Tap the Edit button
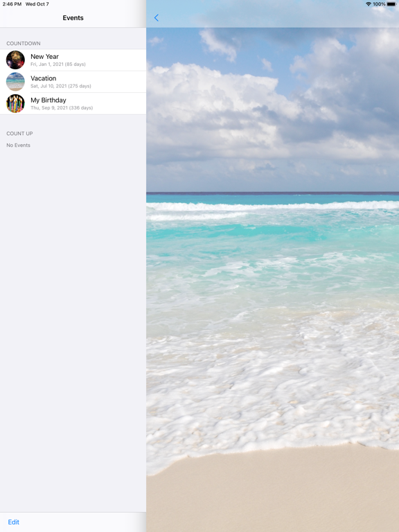399x532 pixels. 14,522
